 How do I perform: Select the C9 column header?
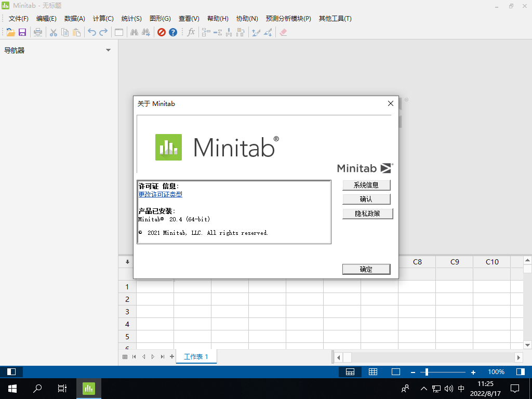click(455, 262)
